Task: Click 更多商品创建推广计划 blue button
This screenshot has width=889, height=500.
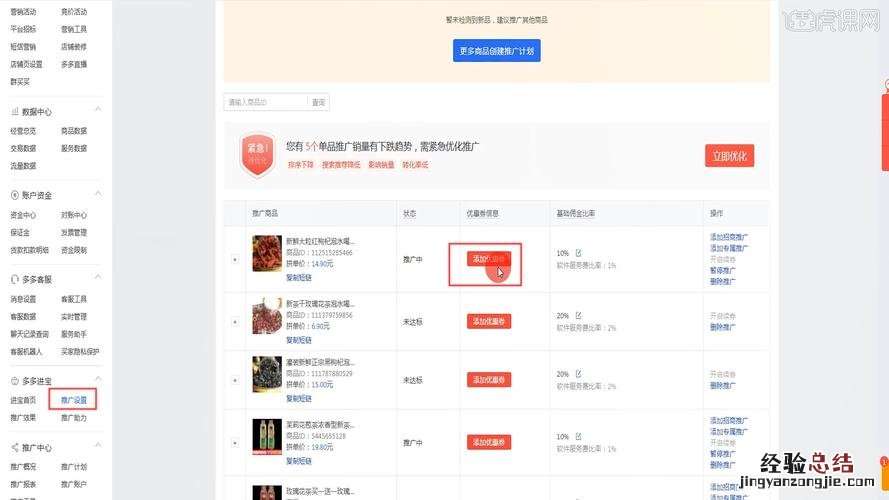Action: pyautogui.click(x=497, y=51)
